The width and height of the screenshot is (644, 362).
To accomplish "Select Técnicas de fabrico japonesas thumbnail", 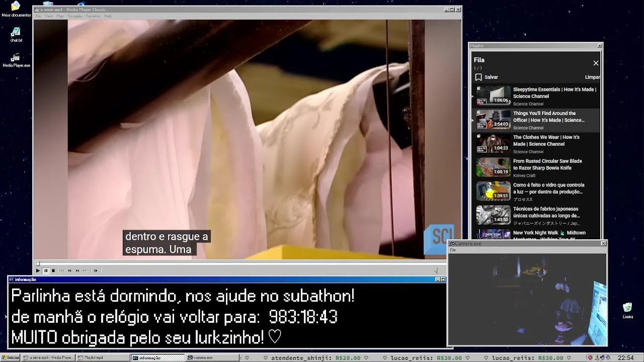I will point(493,215).
